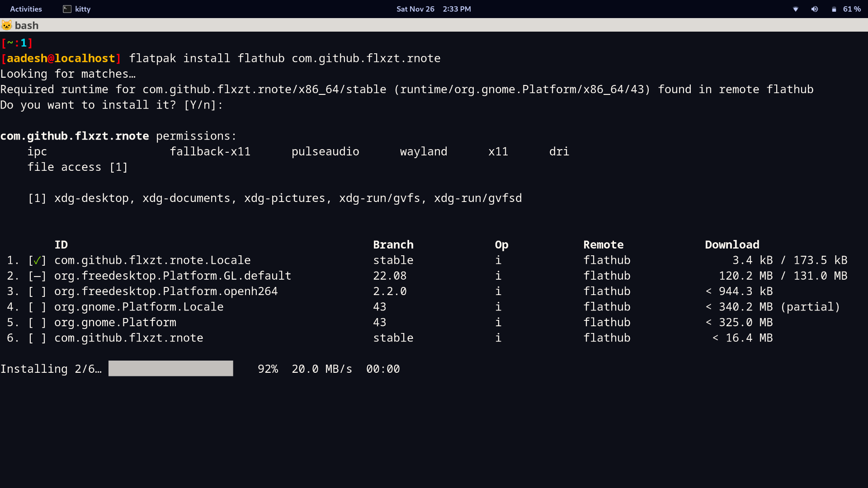Check the box for org.gnome.Platform row

point(38,322)
